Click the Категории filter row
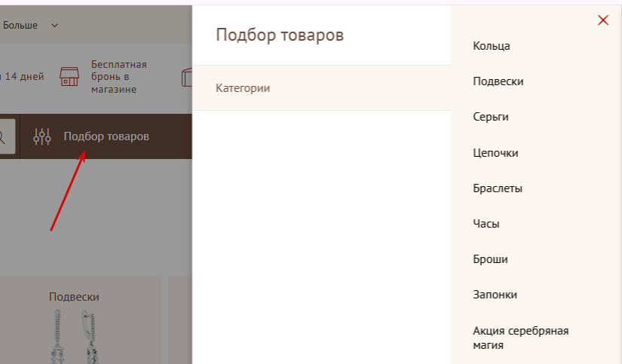Viewport: 622px width, 364px height. pos(321,88)
